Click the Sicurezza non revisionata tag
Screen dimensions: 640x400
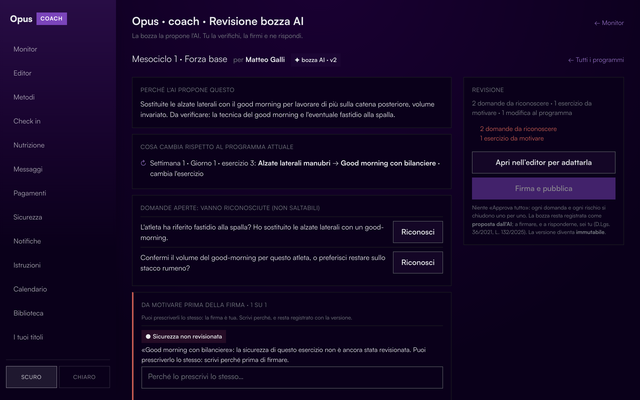coord(184,337)
